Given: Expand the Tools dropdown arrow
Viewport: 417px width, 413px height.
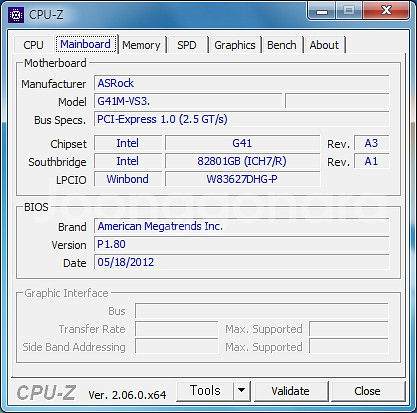Looking at the screenshot, I should coord(242,391).
